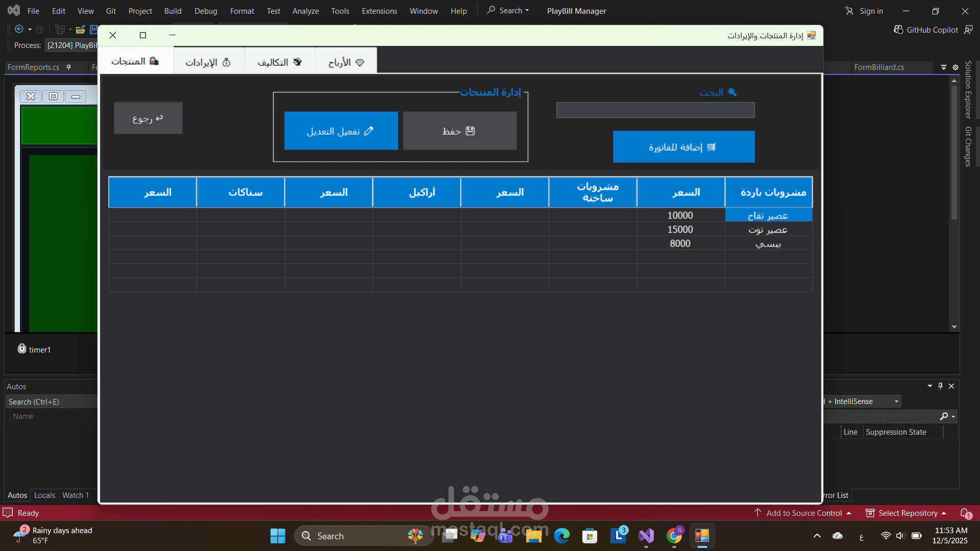Screen dimensions: 980x551
Task: Click the timer1 component icon
Action: click(x=22, y=349)
